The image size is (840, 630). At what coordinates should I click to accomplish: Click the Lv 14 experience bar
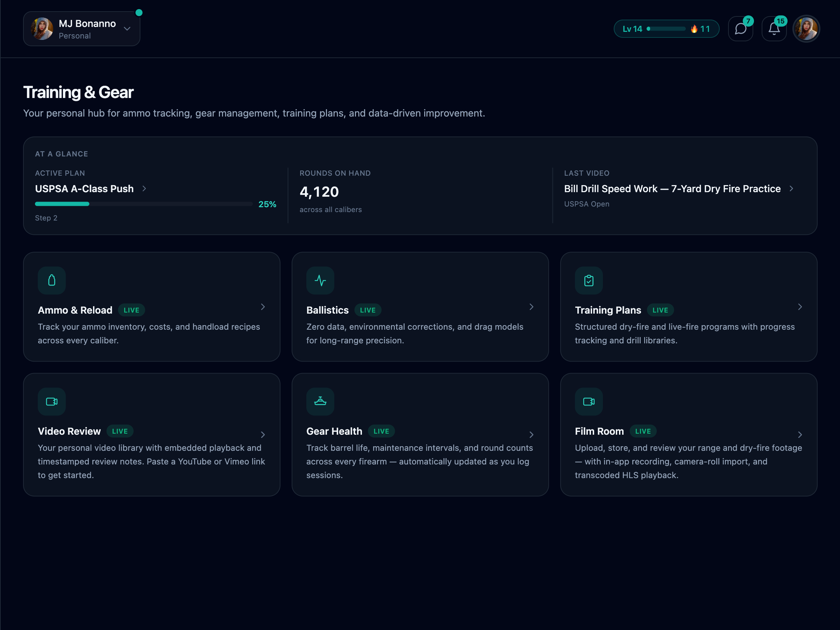tap(666, 29)
